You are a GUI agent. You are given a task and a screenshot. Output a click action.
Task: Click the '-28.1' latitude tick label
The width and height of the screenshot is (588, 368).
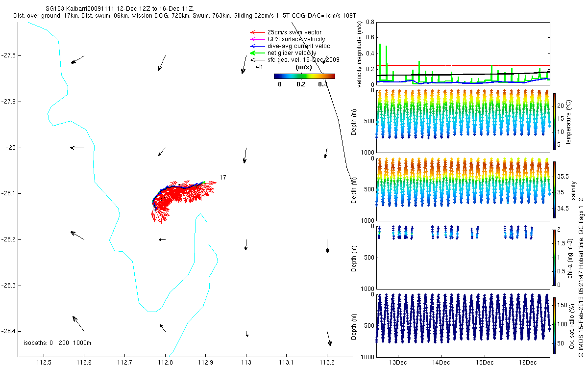point(8,193)
